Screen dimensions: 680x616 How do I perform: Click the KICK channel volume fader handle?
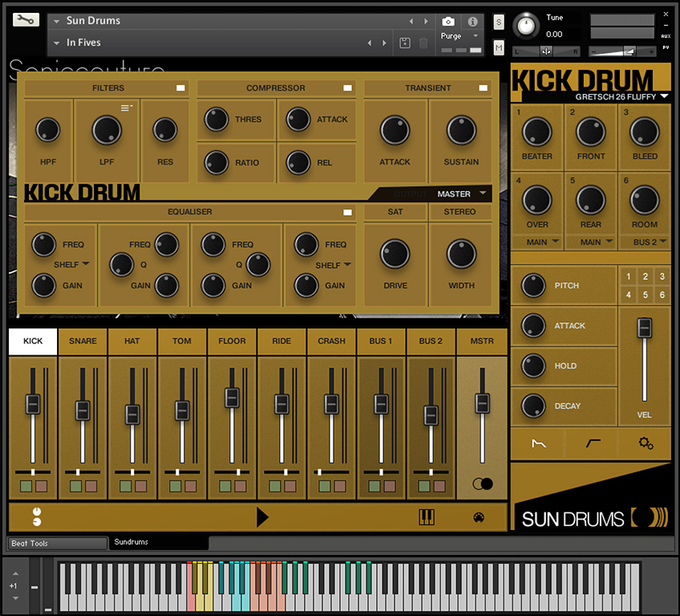click(33, 404)
